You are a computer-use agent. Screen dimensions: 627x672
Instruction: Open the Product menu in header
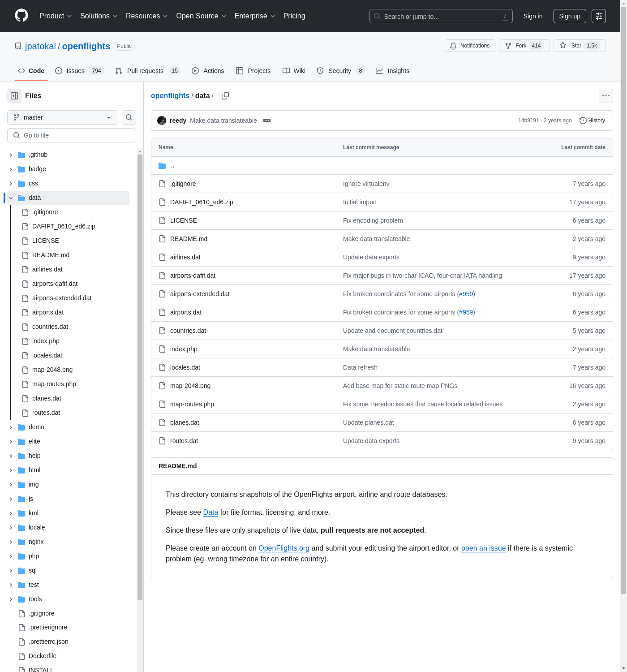click(x=56, y=16)
